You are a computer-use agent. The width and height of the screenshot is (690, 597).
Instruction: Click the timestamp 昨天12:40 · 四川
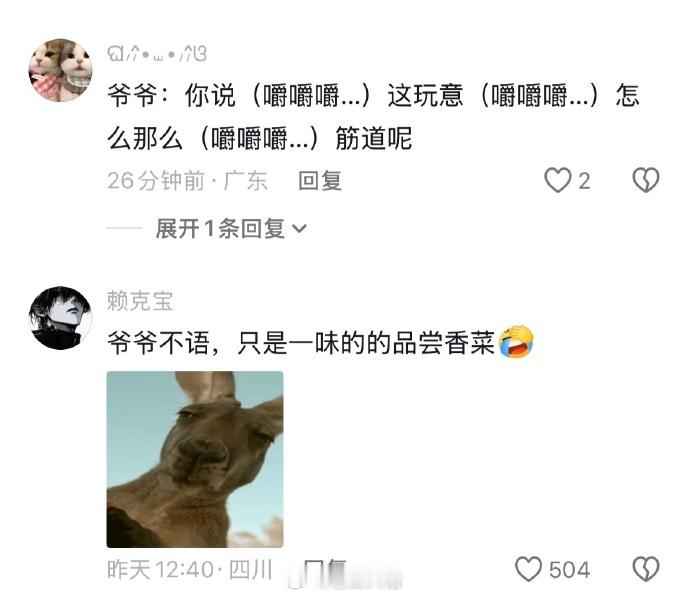tap(190, 570)
